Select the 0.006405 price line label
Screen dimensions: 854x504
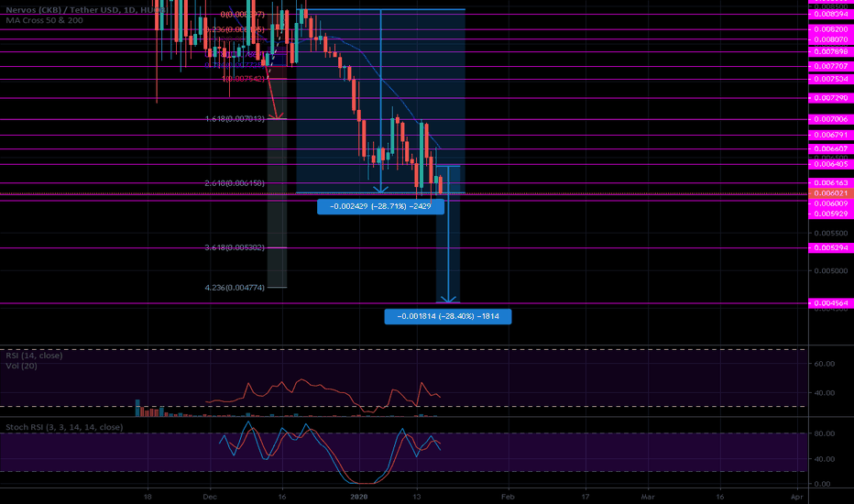point(830,164)
